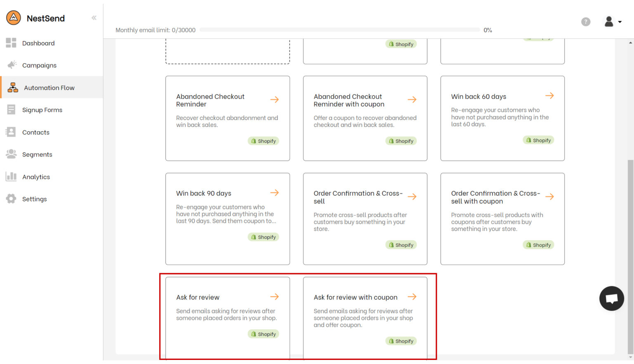Click the monthly email limit progress bar
The height and width of the screenshot is (364, 634).
click(x=339, y=30)
